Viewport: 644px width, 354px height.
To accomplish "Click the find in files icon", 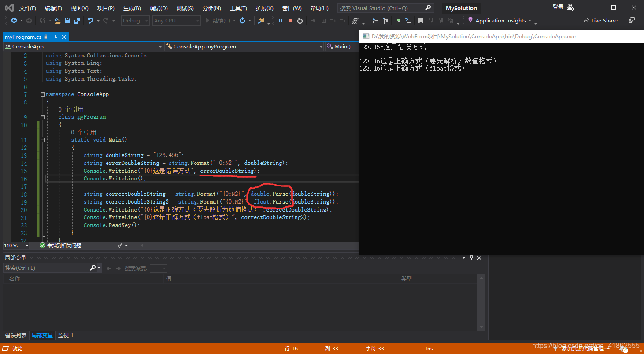I will click(261, 20).
